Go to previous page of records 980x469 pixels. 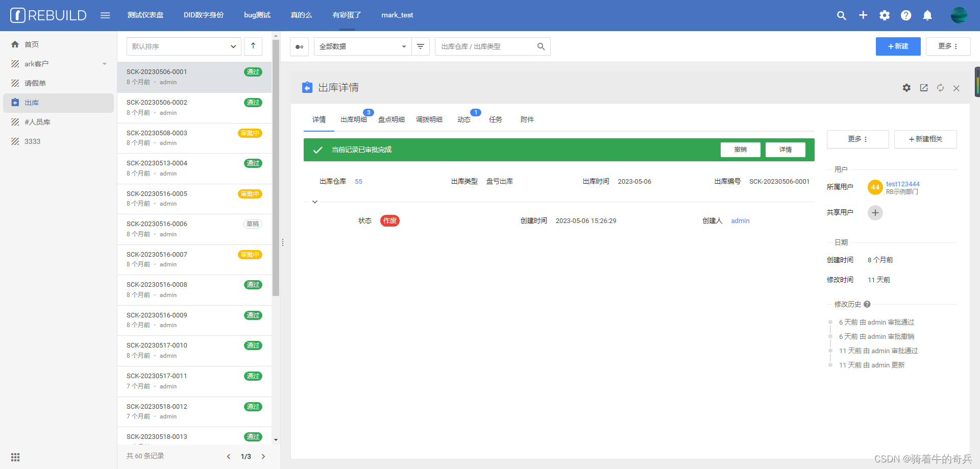pos(229,457)
